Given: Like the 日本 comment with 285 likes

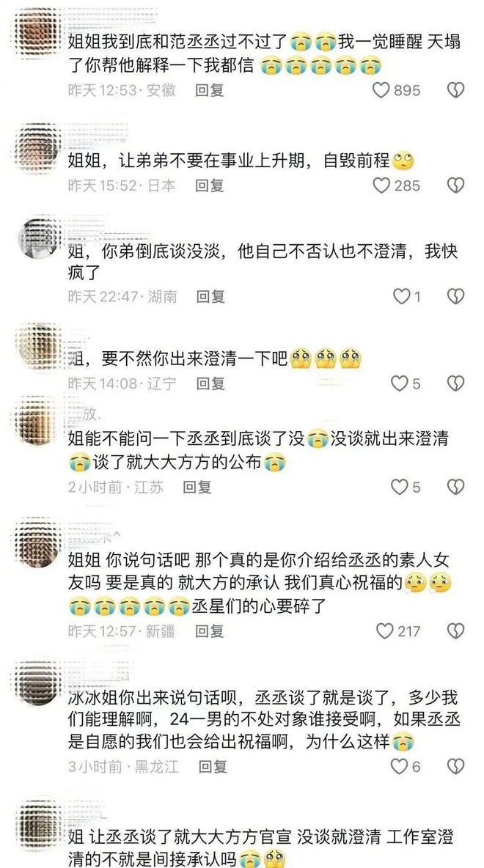Looking at the screenshot, I should coord(381,185).
